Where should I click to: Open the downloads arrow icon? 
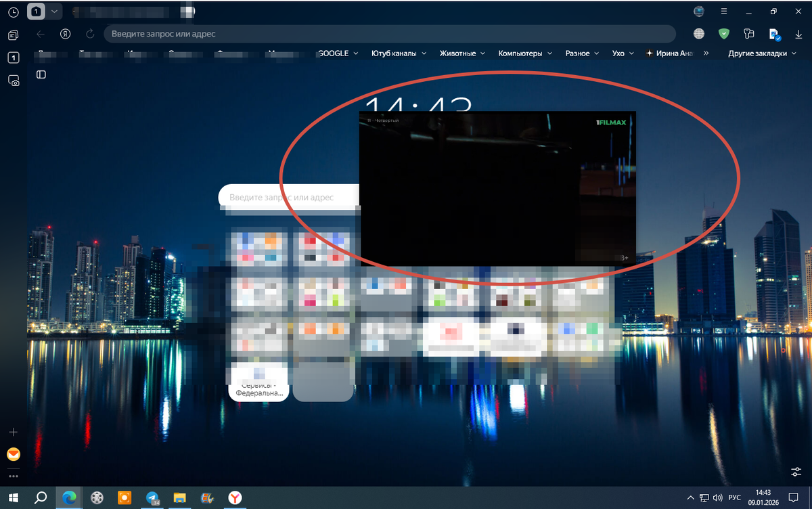[x=798, y=34]
